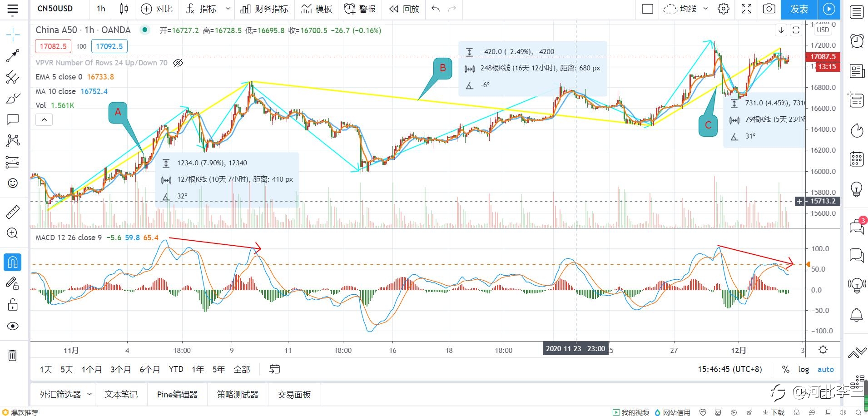
Task: Open the USD currency selector
Action: pos(823,30)
